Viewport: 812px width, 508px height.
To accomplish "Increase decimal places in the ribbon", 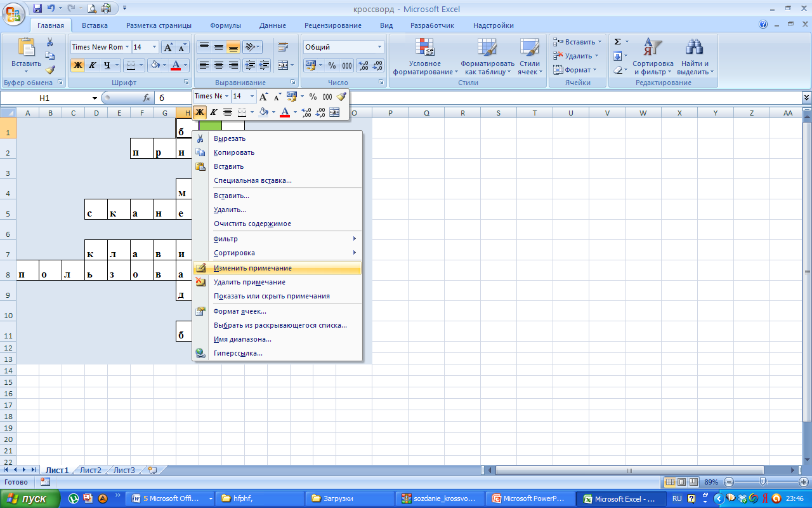I will coord(363,65).
